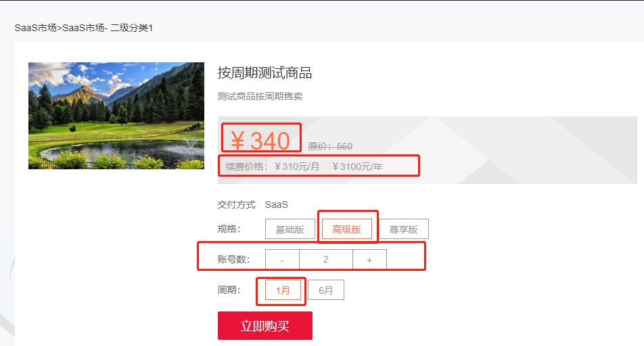Viewport: 644px width, 346px height.
Task: Select the 1月 period option
Action: point(283,290)
